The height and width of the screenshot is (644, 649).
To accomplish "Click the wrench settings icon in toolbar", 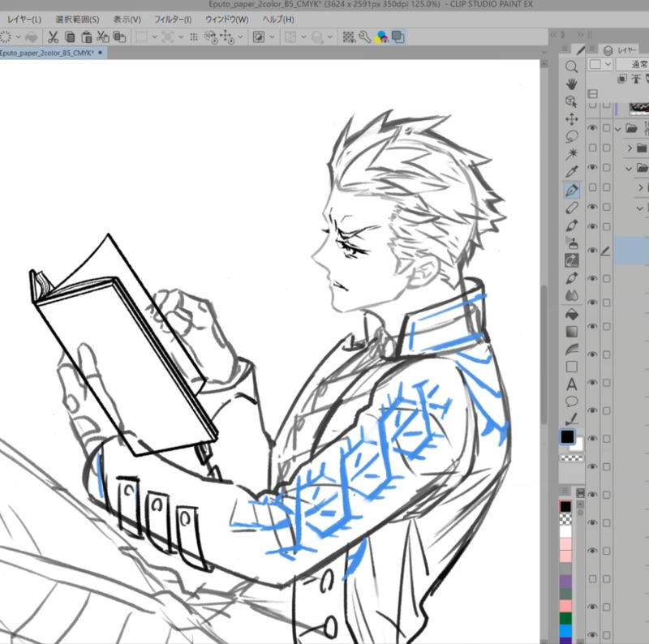I will [364, 37].
